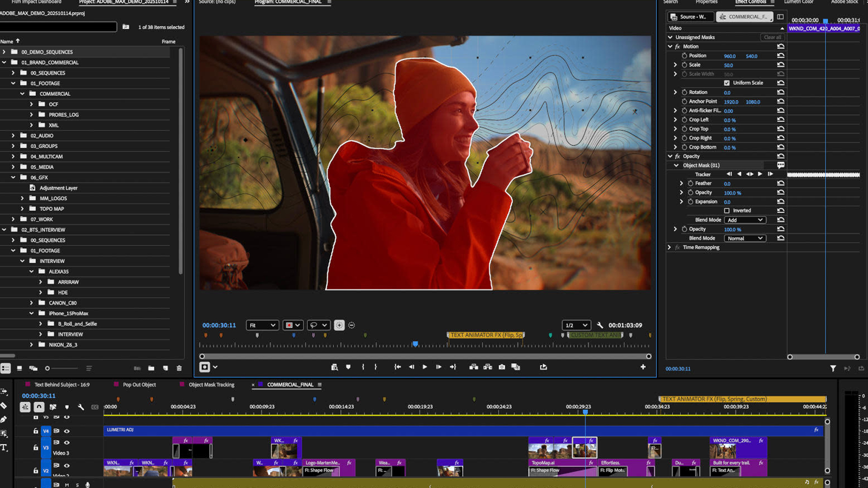This screenshot has height=488, width=868.
Task: Uncheck Uniform Scale checkbox
Action: (x=726, y=83)
